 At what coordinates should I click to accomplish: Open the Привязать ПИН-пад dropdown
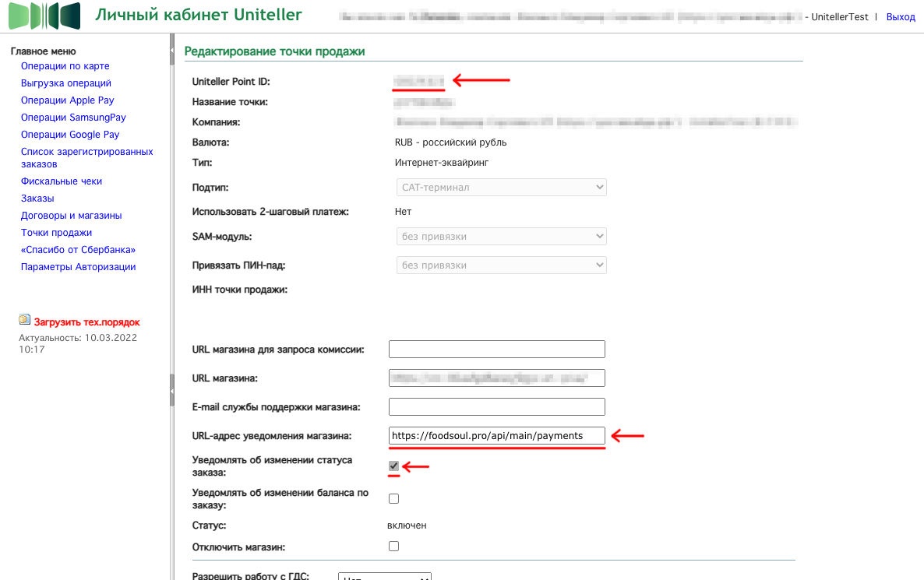tap(501, 265)
